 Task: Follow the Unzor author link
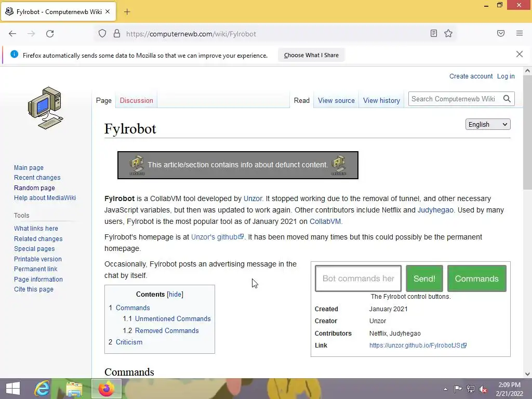253,198
